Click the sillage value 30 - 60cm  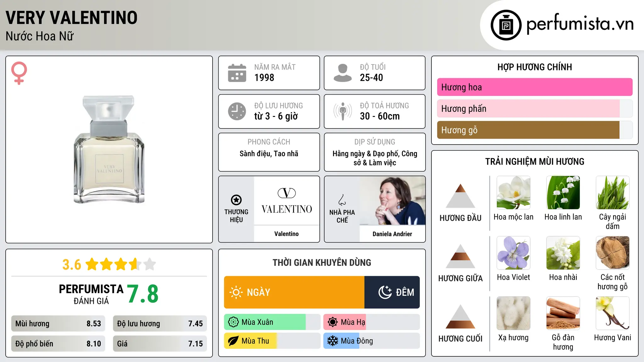point(380,116)
